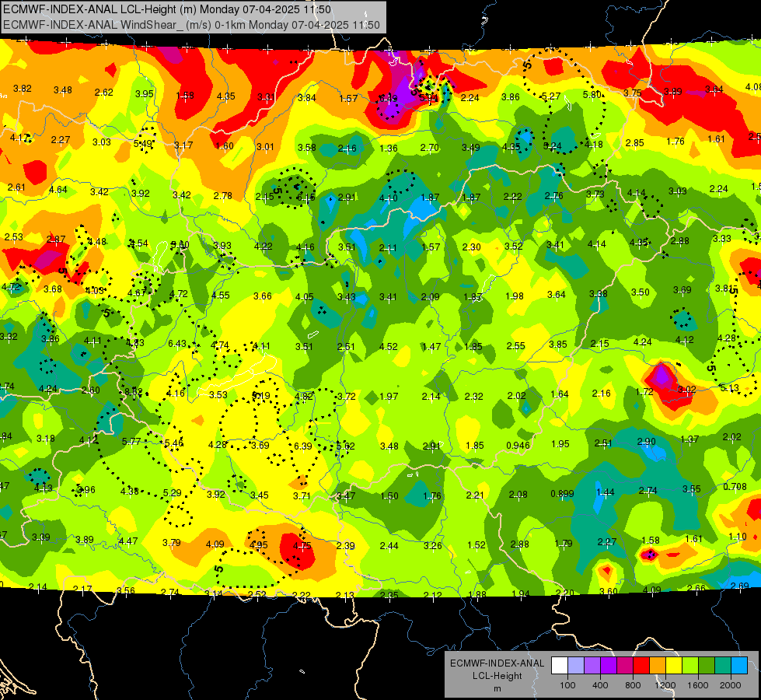Click the magenta legend swatch
The image size is (761, 700).
tap(625, 666)
